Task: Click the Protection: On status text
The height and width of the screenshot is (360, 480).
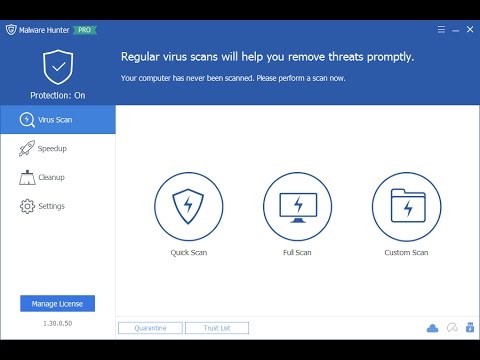Action: (x=58, y=96)
